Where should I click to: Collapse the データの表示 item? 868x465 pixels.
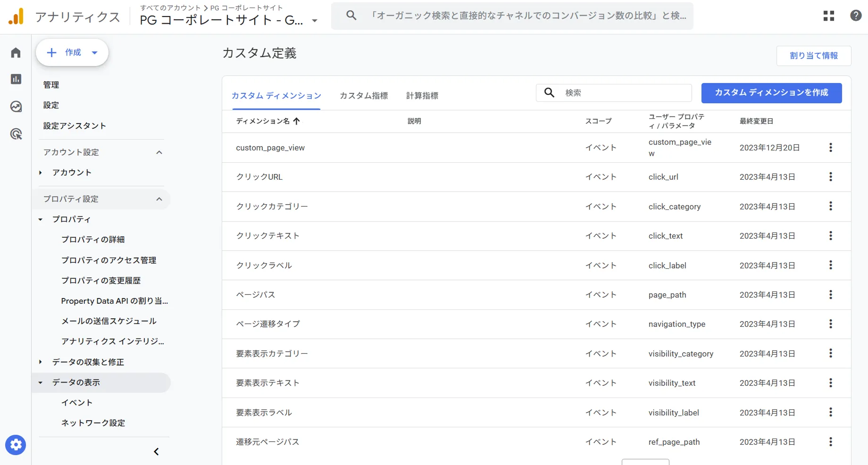pyautogui.click(x=41, y=382)
